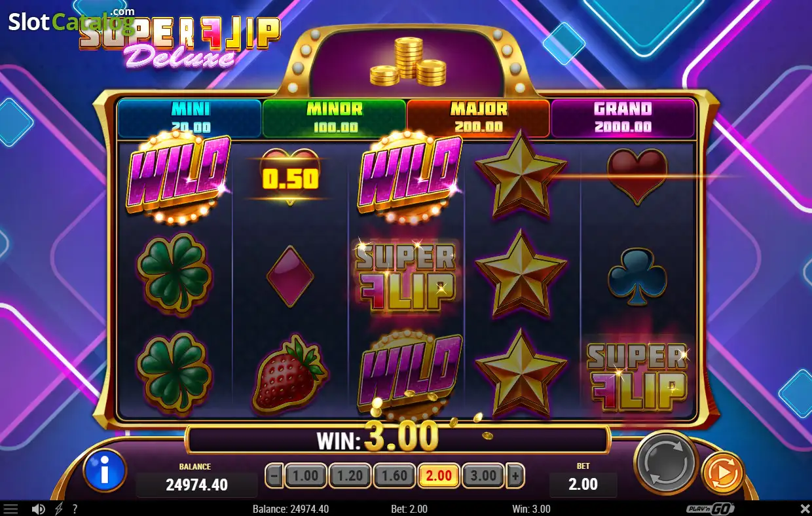Start autoplay with the orange play button
Screen dimensions: 812x516
click(723, 471)
